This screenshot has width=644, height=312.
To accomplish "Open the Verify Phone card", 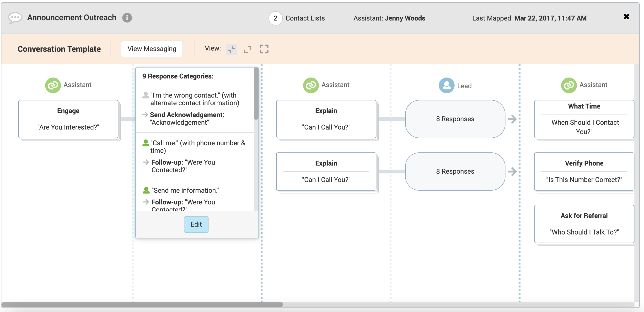I will click(584, 171).
